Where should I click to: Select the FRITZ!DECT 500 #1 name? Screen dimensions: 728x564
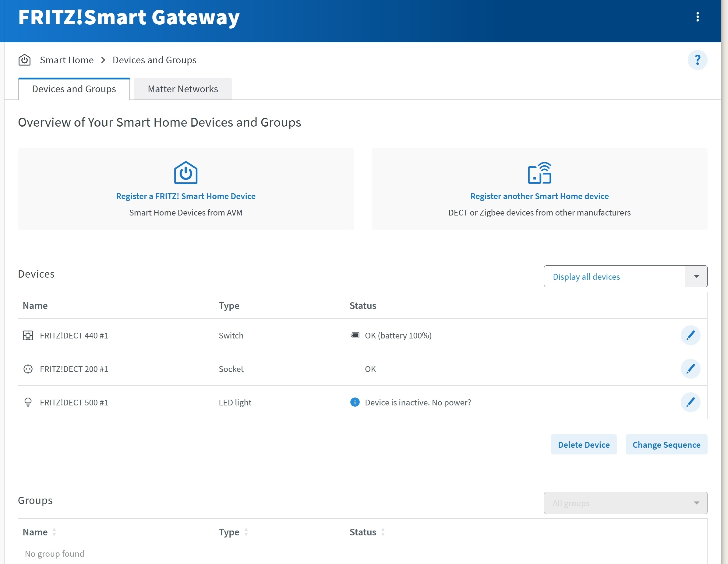(74, 403)
